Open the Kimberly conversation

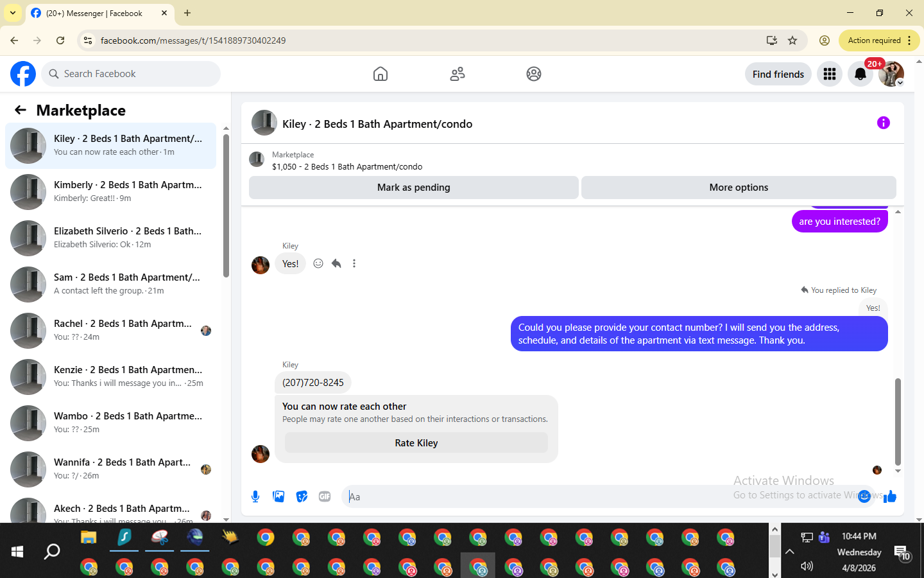click(110, 191)
